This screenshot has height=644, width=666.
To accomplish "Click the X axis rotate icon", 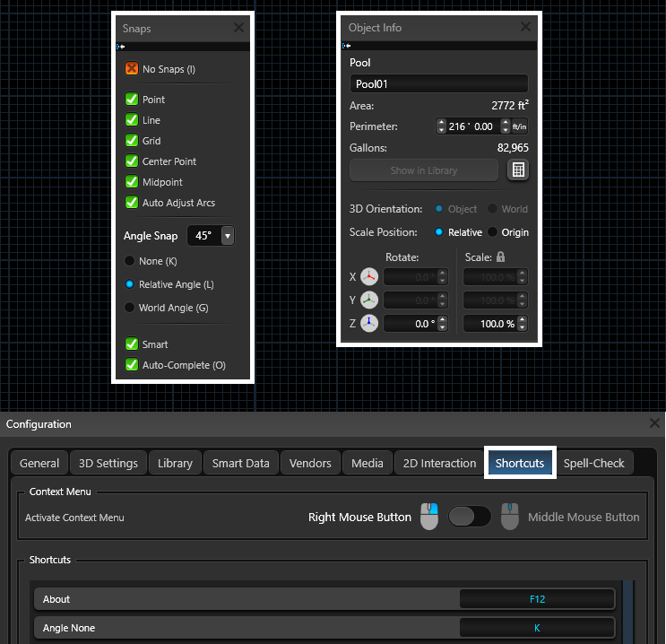I will coord(369,277).
